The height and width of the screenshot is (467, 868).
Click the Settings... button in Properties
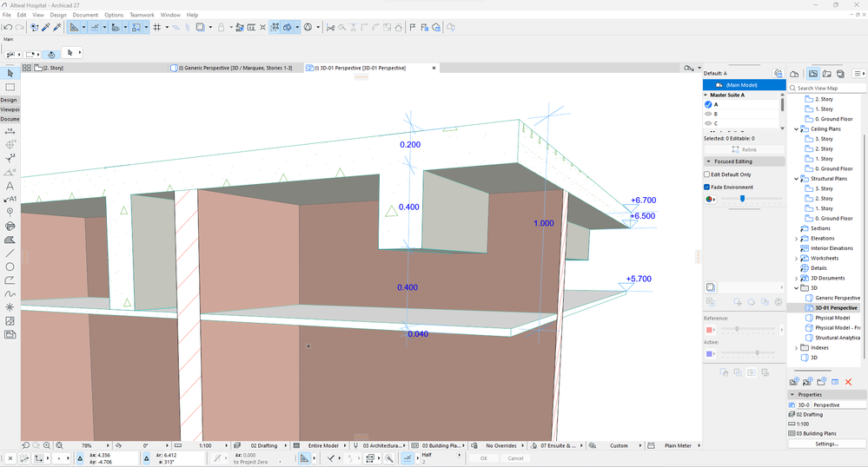pos(826,444)
